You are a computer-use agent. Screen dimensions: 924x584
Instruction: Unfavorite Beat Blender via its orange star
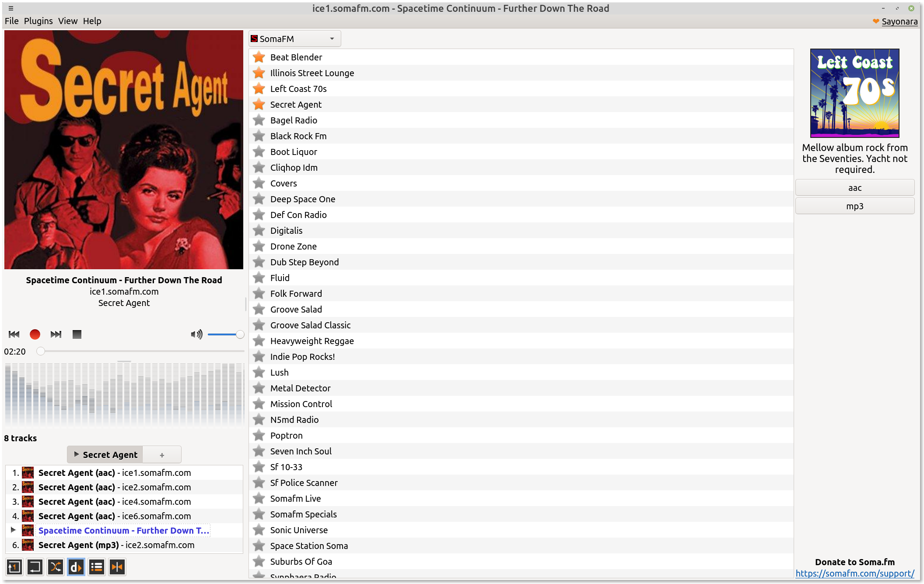(259, 57)
